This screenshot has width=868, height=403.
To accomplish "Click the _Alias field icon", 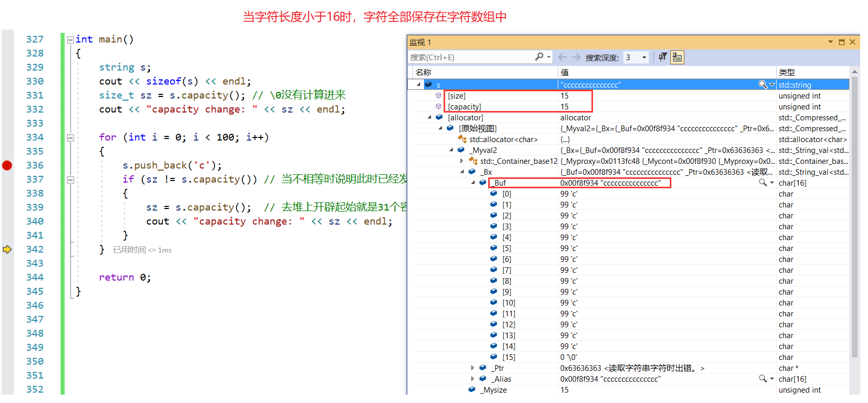I will coord(483,379).
